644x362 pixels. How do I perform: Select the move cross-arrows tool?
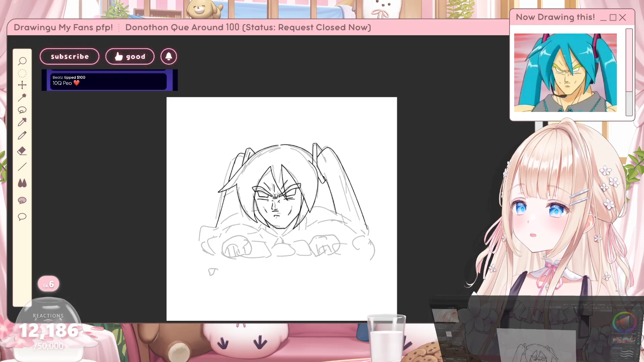(22, 85)
